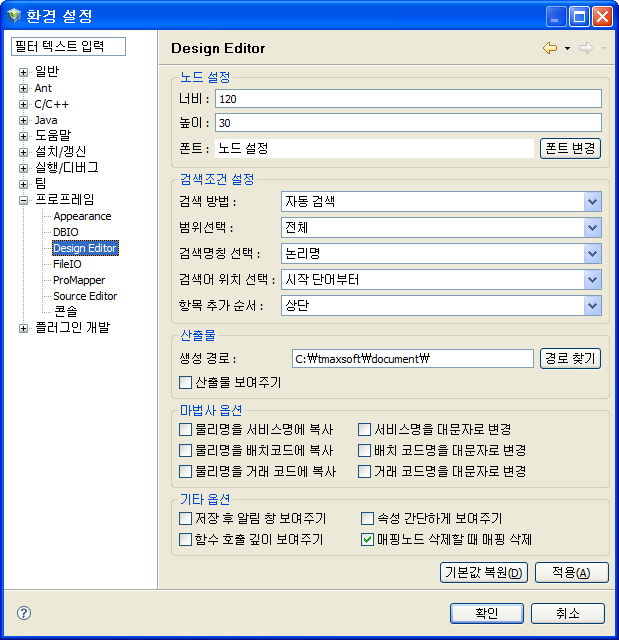Expand the 일반 tree node

point(24,72)
